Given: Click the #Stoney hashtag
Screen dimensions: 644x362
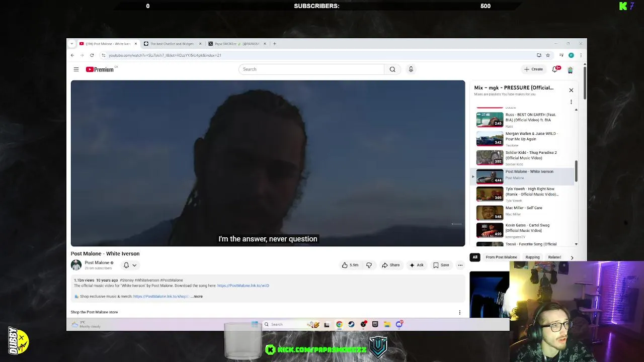Looking at the screenshot, I should pyautogui.click(x=126, y=280).
